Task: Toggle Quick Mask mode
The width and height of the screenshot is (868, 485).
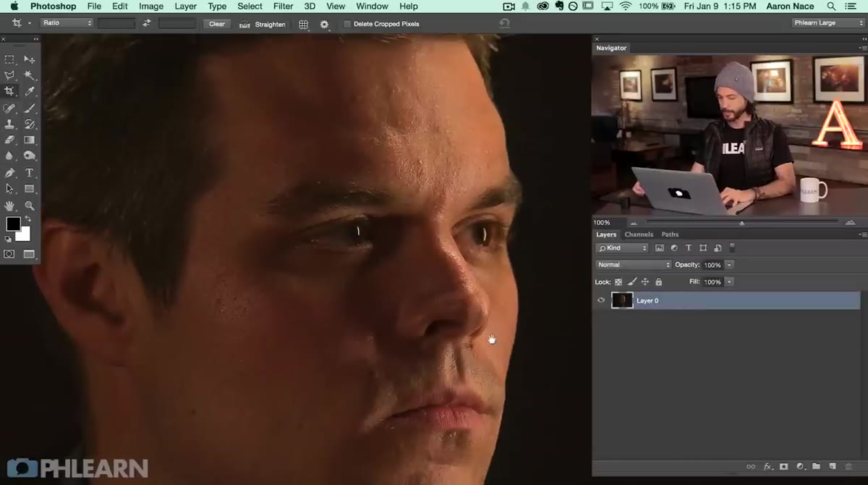Action: pos(9,254)
